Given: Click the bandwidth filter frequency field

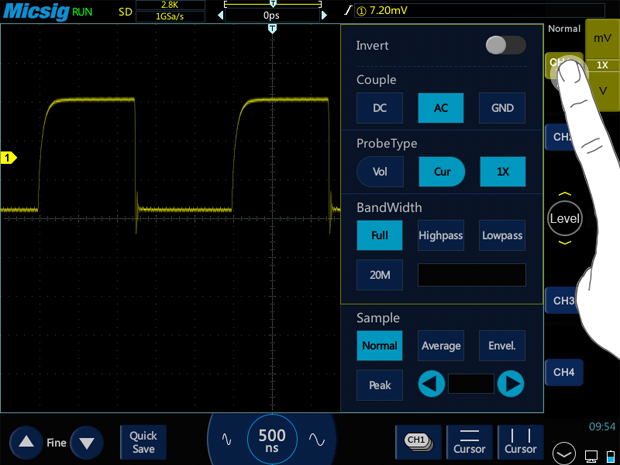Looking at the screenshot, I should click(472, 275).
